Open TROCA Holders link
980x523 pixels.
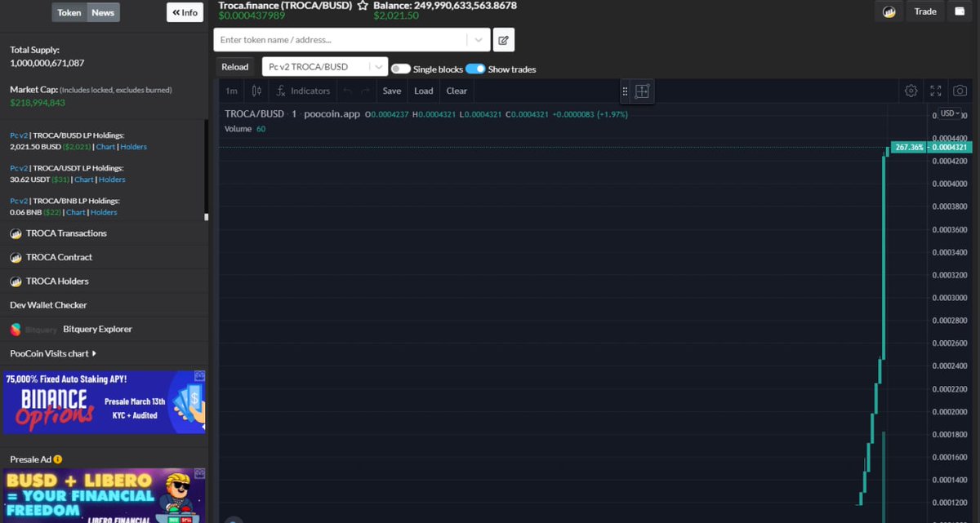57,281
